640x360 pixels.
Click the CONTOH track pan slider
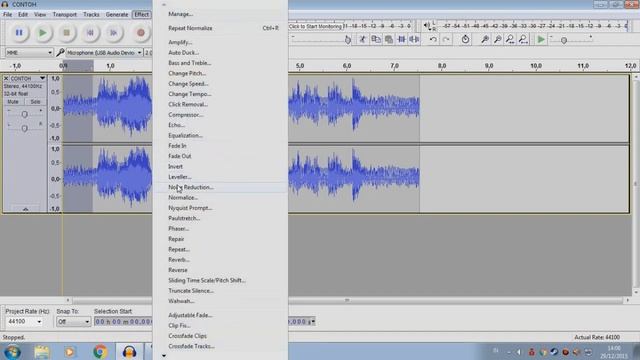[24, 128]
